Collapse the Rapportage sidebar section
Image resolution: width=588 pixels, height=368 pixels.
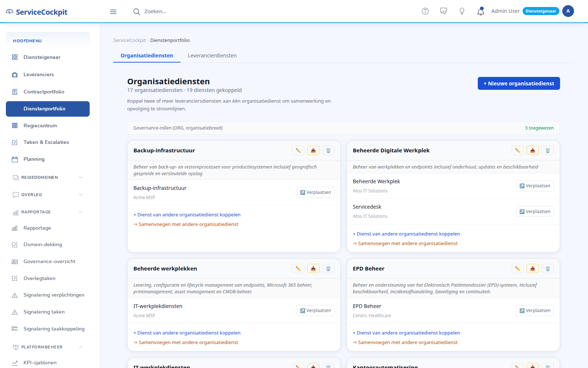pos(48,212)
